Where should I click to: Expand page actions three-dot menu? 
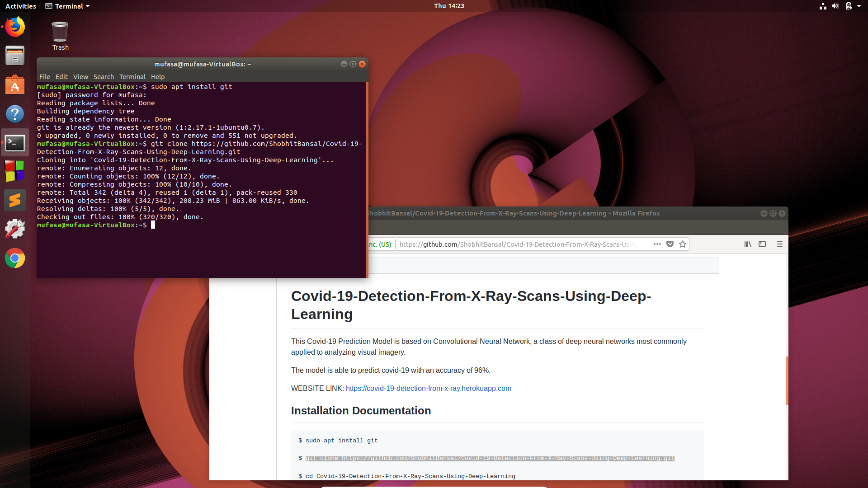tap(657, 244)
